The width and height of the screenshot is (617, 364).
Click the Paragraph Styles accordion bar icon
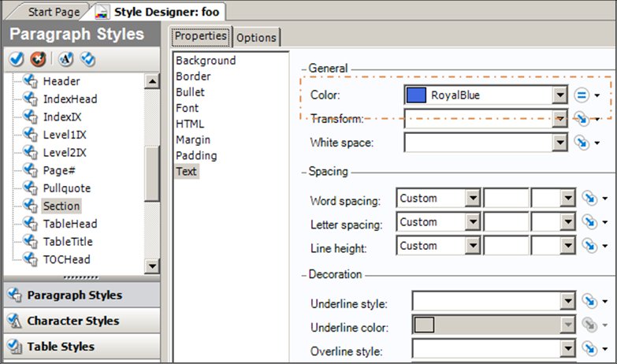(13, 295)
